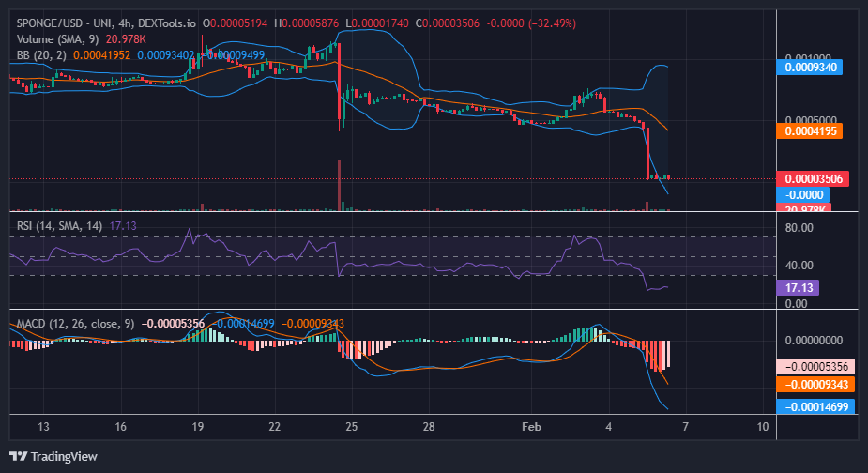Click the Open value 0.00005194
This screenshot has width=868, height=473.
click(x=238, y=23)
